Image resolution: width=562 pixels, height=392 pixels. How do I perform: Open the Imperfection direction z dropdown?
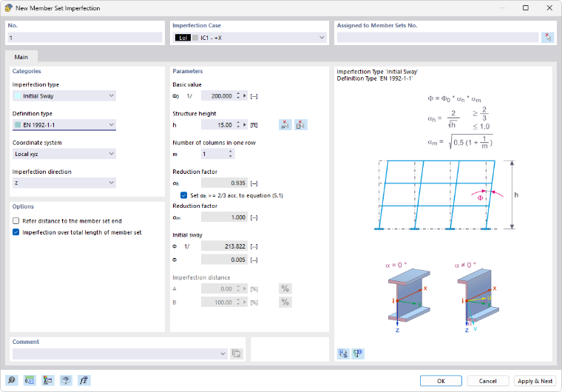pos(112,183)
